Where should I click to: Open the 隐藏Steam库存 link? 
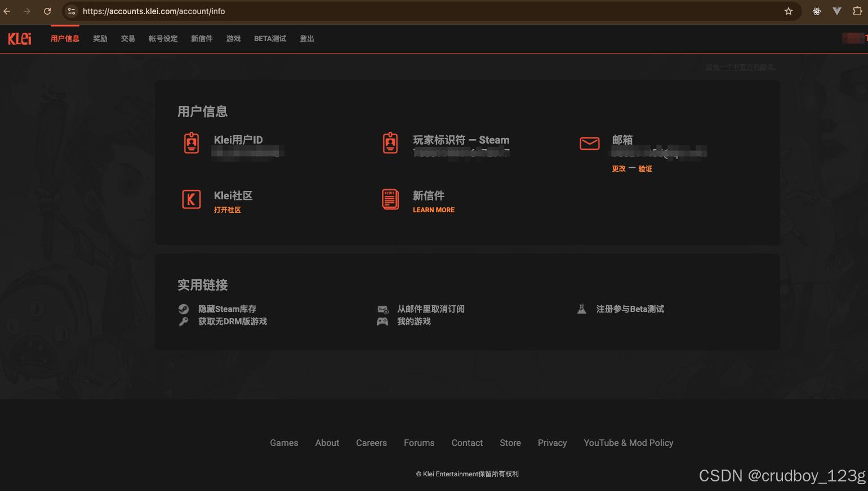click(x=227, y=309)
